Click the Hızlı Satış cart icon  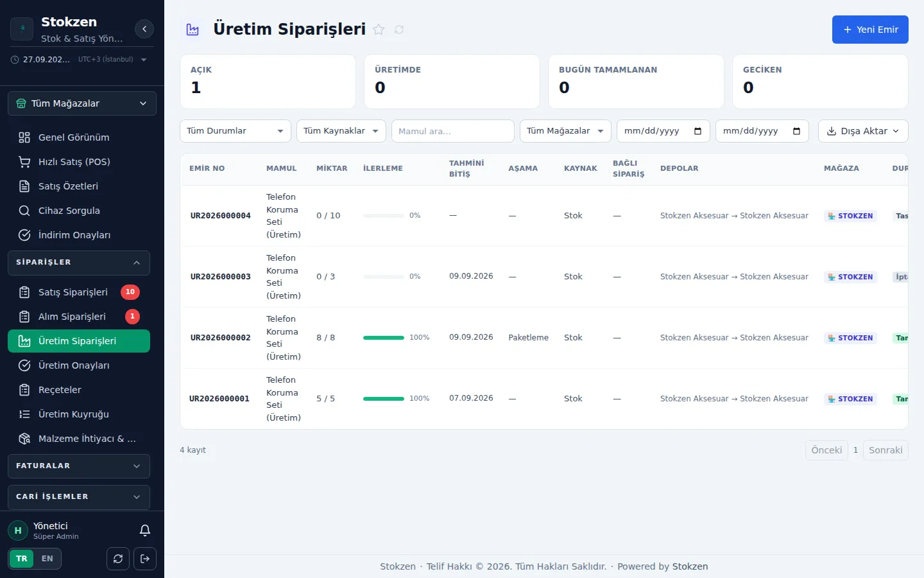(x=24, y=162)
